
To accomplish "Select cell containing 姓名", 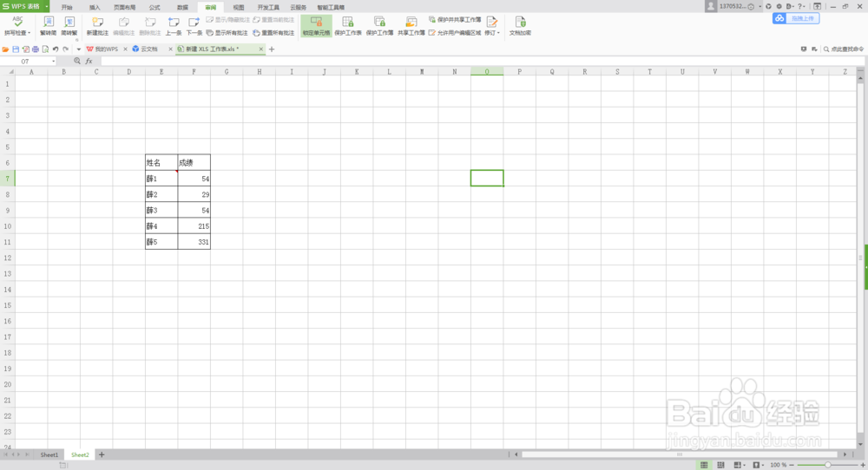I will pyautogui.click(x=161, y=162).
